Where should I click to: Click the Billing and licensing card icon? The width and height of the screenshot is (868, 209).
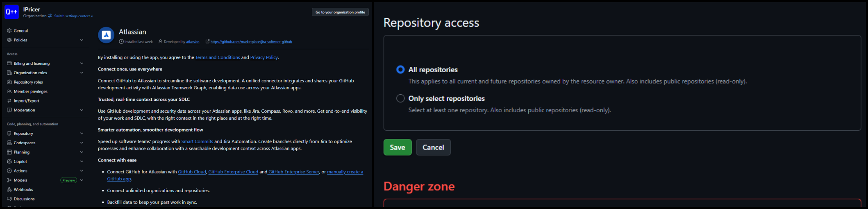pyautogui.click(x=9, y=64)
